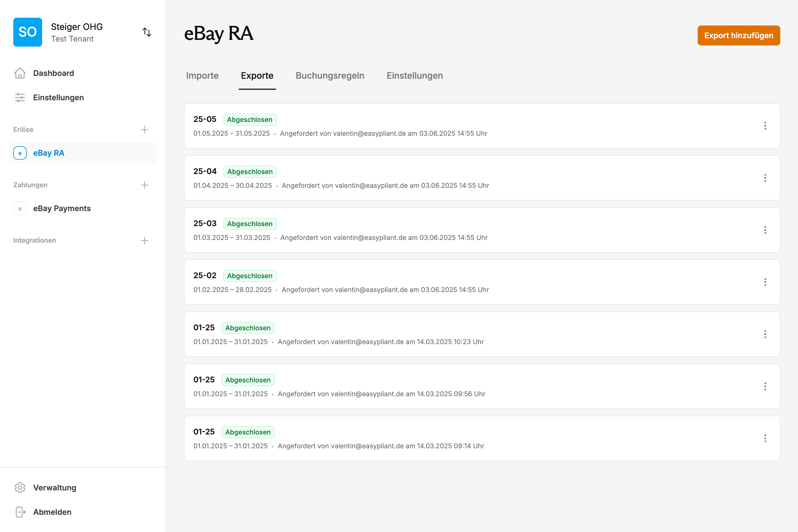Click the eBay Payments icon under Zahlungen

tap(20, 208)
